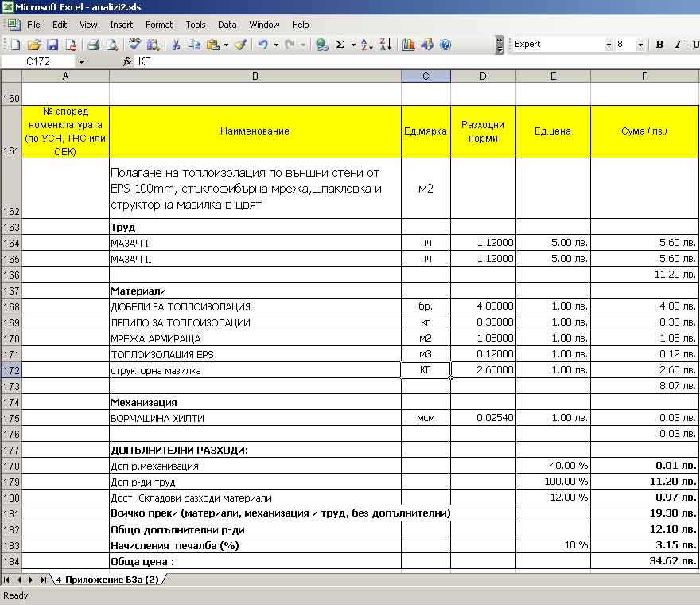700x605 pixels.
Task: Open the Undo history dropdown arrow
Action: click(x=276, y=45)
